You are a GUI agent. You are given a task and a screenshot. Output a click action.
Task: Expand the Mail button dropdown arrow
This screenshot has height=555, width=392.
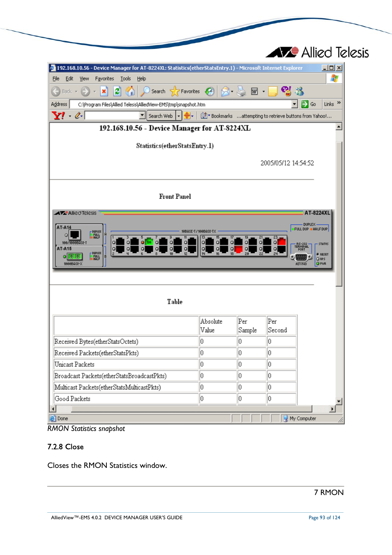click(232, 92)
